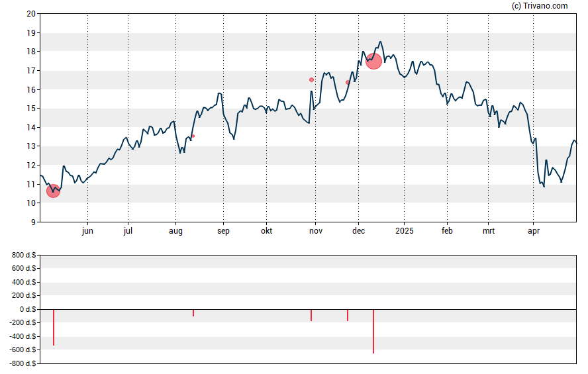Click the price axis value 20
588x374 pixels.
pos(31,14)
